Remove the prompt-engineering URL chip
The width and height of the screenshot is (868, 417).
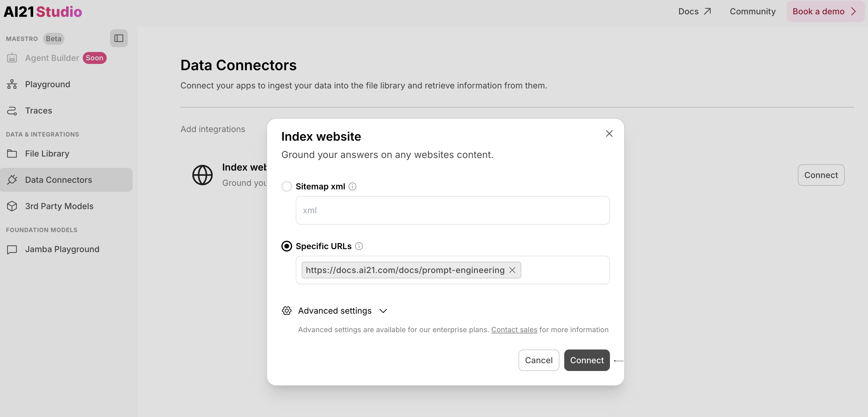point(513,270)
